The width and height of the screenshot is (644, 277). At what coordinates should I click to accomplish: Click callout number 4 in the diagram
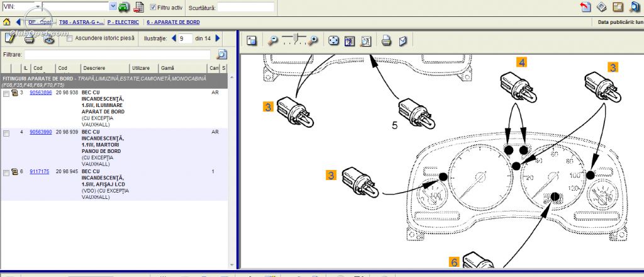click(x=521, y=62)
